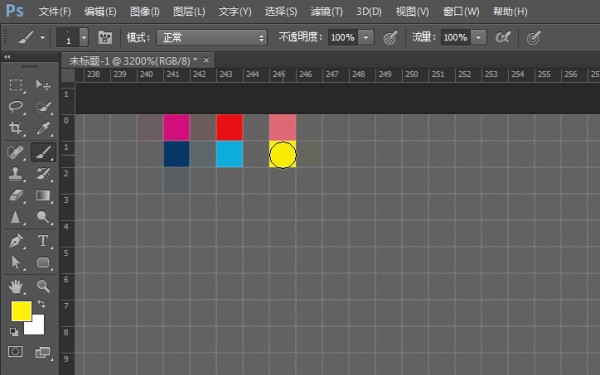Select the Brush tool in toolbox
The image size is (600, 375).
pyautogui.click(x=43, y=152)
